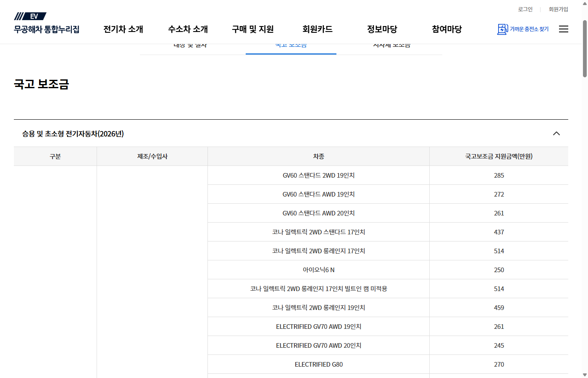The width and height of the screenshot is (588, 378).
Task: Click the 로그인 link
Action: coord(525,9)
